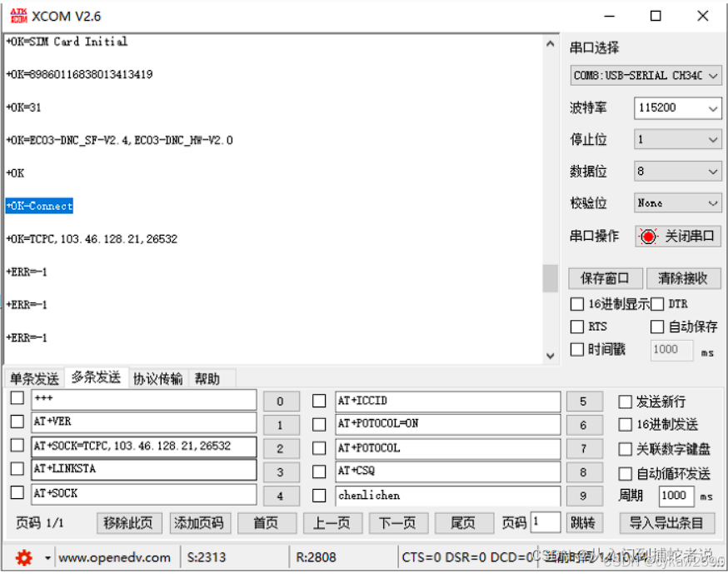Image resolution: width=728 pixels, height=574 pixels.
Task: Enable the 16进制显示 checkbox
Action: tap(576, 303)
